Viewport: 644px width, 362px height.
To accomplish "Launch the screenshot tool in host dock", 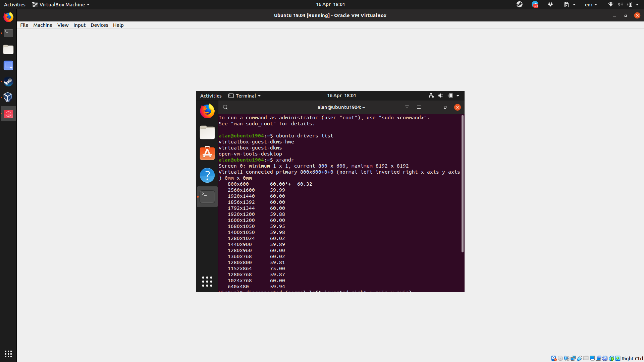I will [x=8, y=65].
